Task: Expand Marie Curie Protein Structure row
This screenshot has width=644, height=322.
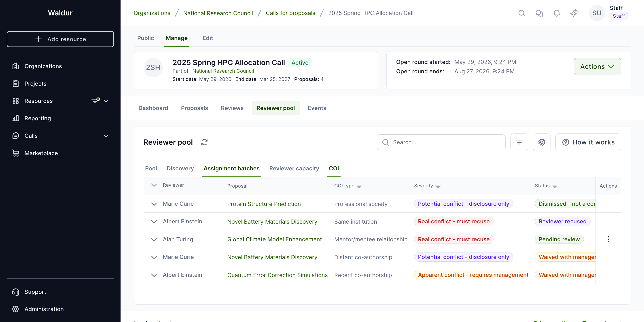Action: coord(154,204)
